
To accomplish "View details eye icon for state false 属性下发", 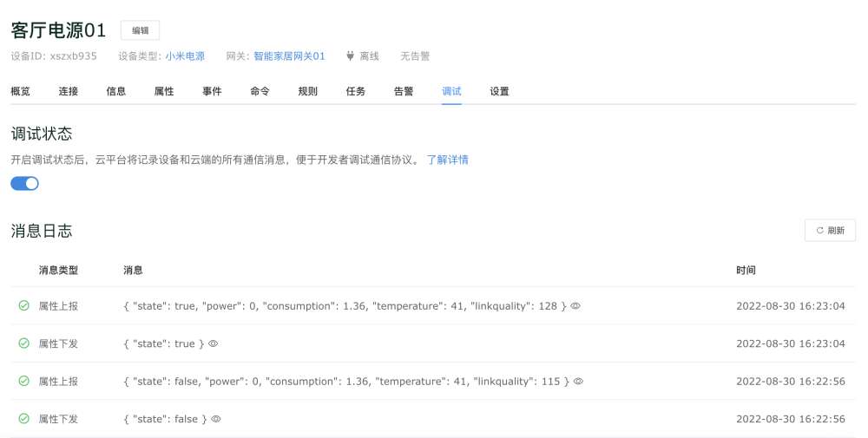I will (216, 419).
